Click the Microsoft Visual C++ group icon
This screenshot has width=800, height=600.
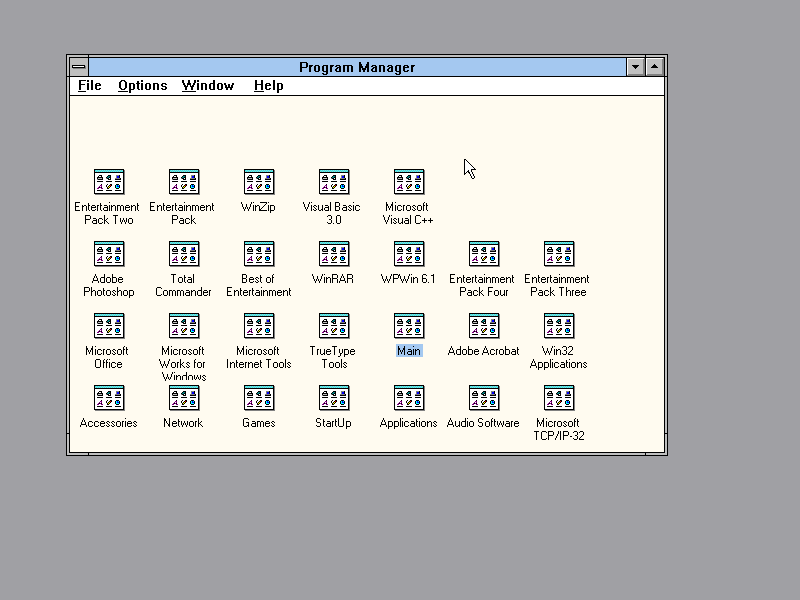pyautogui.click(x=409, y=182)
